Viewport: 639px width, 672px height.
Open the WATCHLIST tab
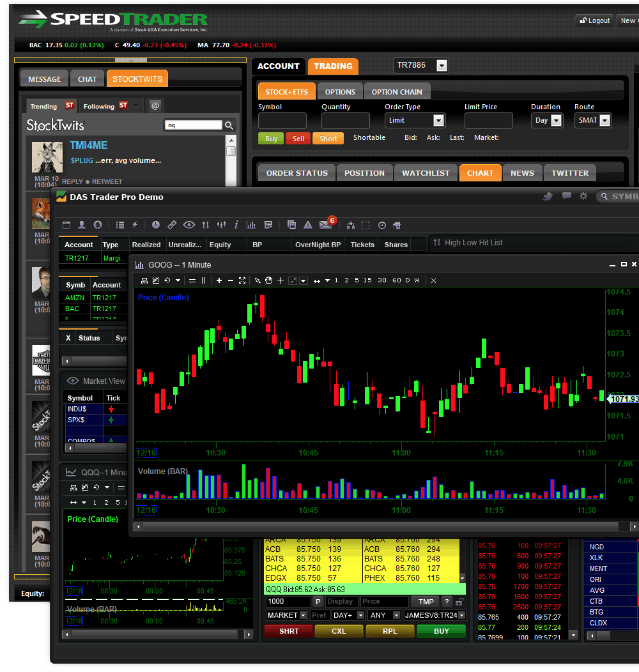click(426, 173)
